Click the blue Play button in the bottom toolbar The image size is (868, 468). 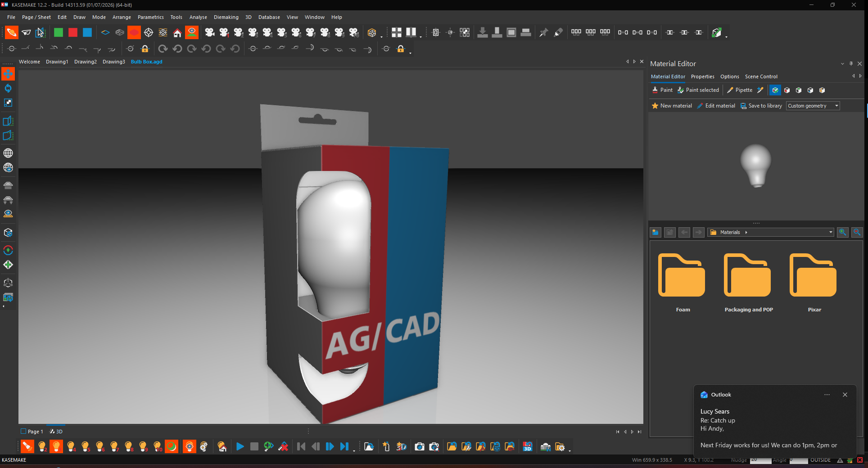(240, 446)
